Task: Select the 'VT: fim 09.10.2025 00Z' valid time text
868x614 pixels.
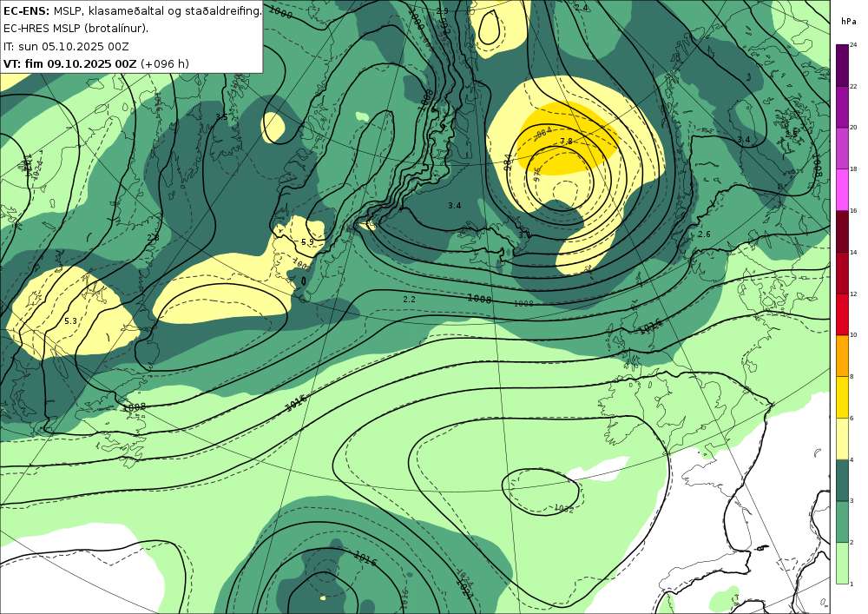Action: tap(69, 63)
